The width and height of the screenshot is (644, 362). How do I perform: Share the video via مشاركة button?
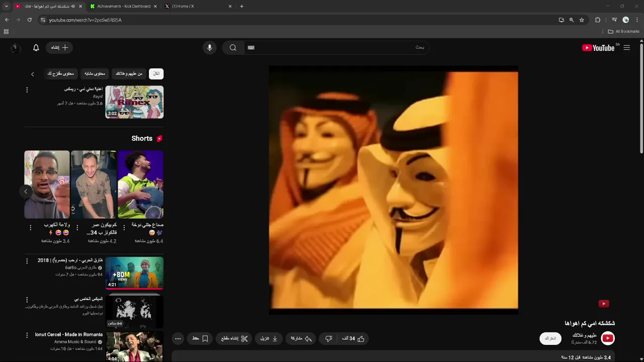(x=301, y=339)
